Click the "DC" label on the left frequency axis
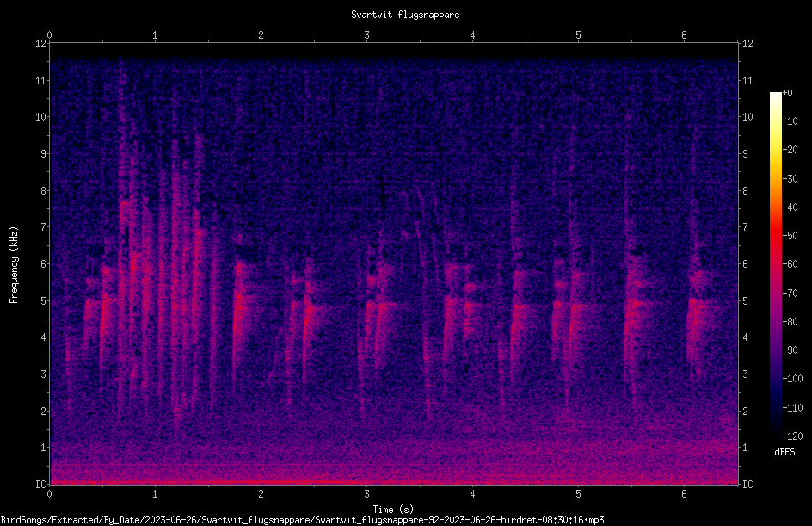The image size is (812, 526). tap(41, 485)
